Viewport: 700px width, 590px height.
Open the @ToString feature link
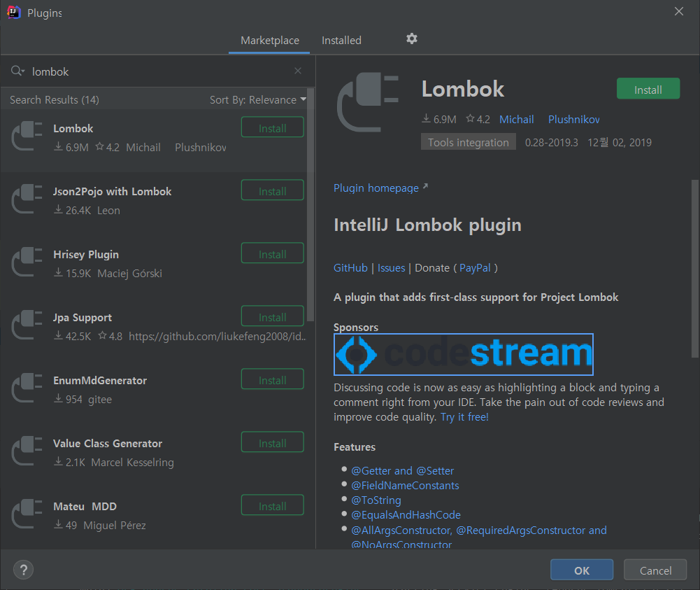pos(376,500)
